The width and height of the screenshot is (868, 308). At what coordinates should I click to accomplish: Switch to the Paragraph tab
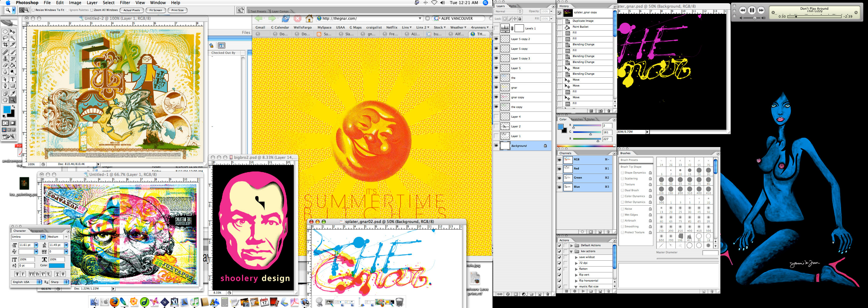pyautogui.click(x=37, y=231)
